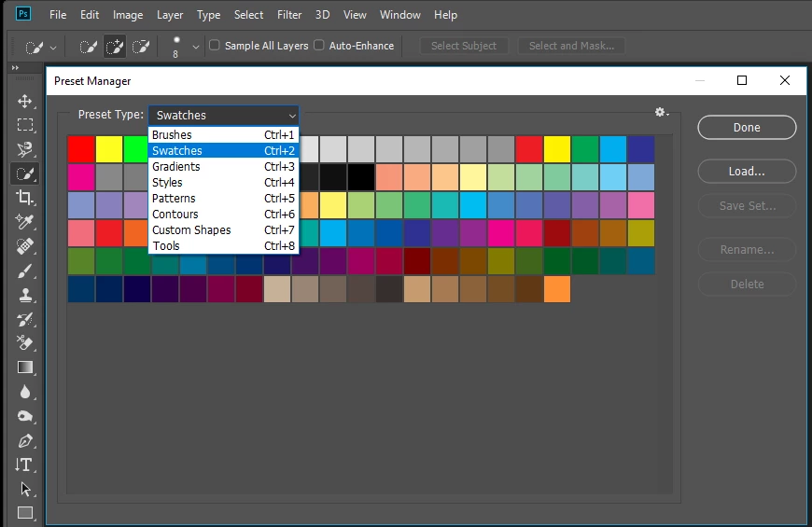Viewport: 812px width, 527px height.
Task: Open the Edit menu
Action: (90, 15)
